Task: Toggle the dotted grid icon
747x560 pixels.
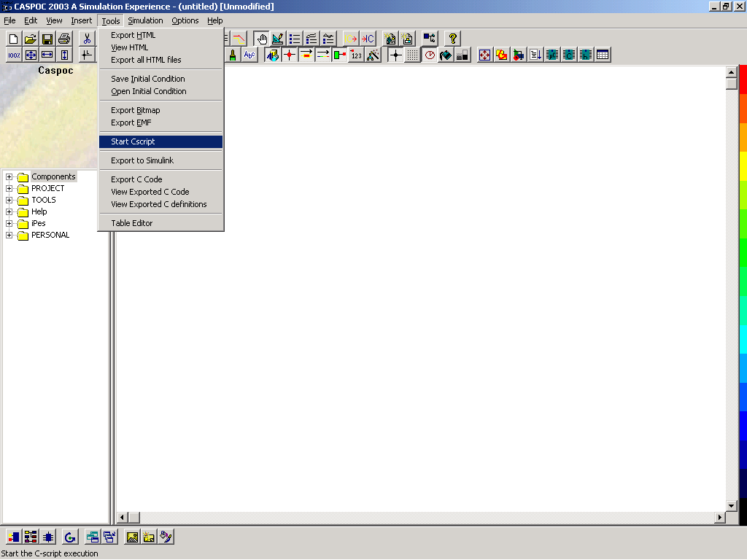Action: (x=413, y=55)
